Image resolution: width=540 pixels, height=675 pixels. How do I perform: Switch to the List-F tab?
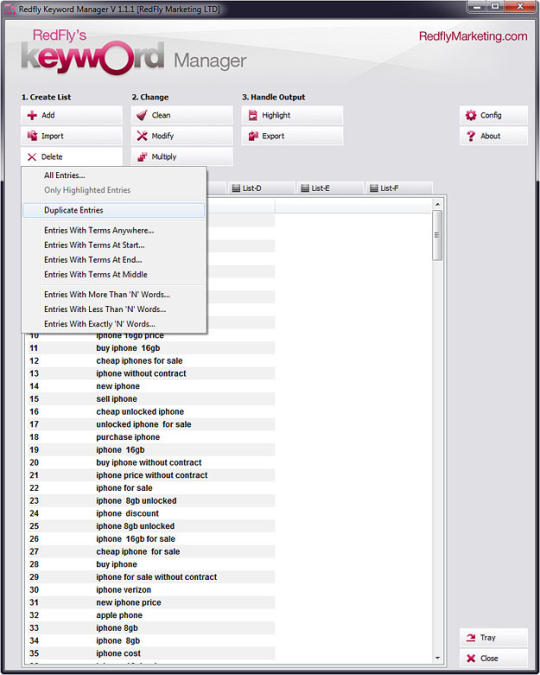398,188
